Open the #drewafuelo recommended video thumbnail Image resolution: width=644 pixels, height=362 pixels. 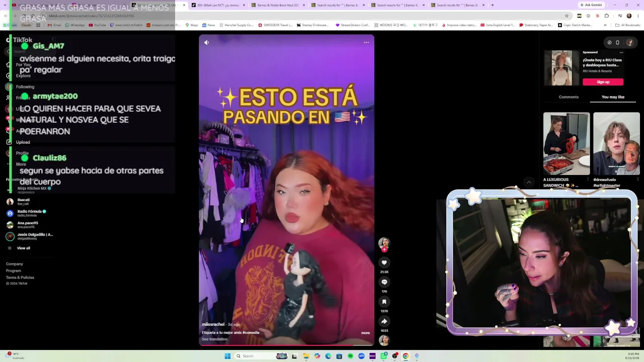pos(616,143)
